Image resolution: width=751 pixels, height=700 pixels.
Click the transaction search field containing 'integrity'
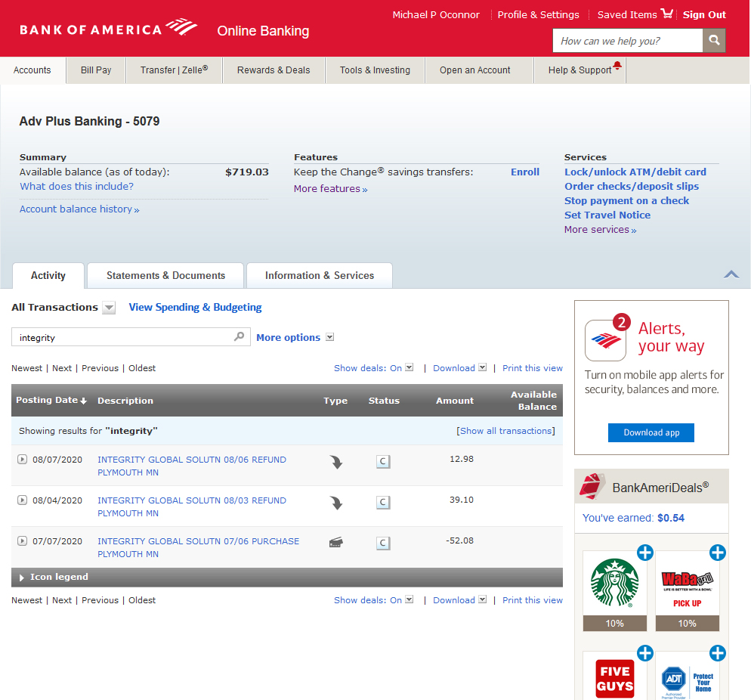point(131,337)
